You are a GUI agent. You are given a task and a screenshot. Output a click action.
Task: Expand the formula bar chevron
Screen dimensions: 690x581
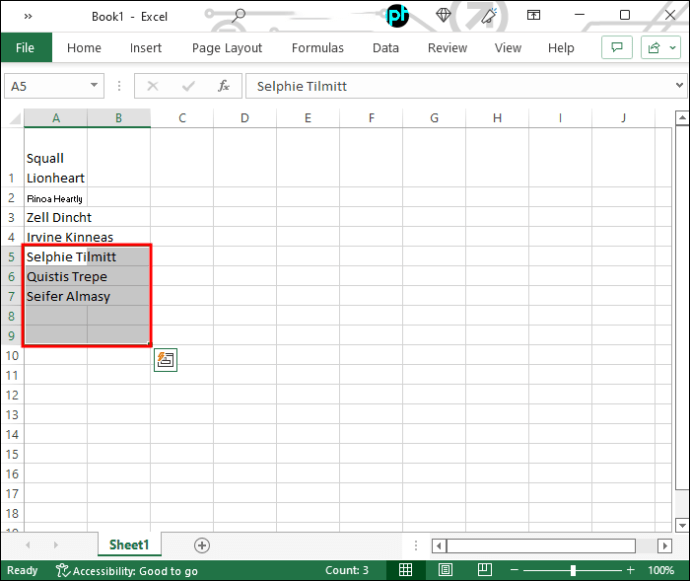tap(679, 85)
